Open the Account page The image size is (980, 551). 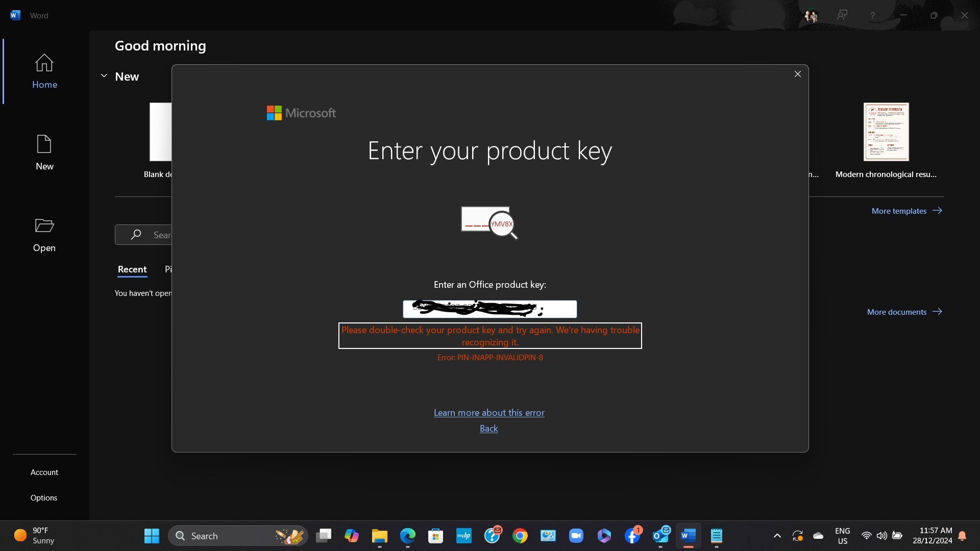[x=44, y=472]
